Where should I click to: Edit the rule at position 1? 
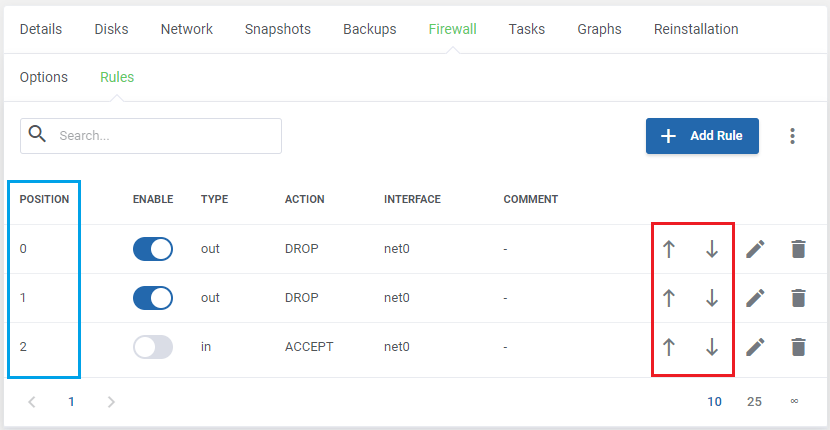coord(755,298)
